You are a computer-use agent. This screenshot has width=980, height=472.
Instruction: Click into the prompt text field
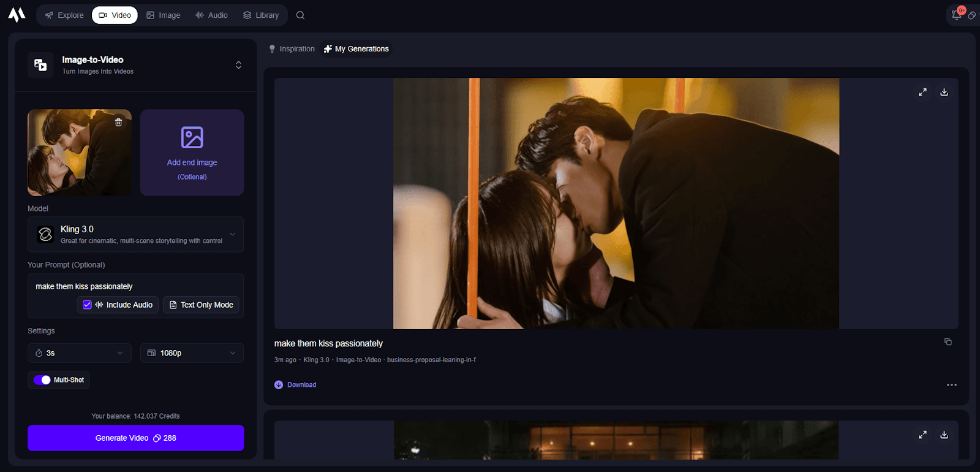pos(136,286)
